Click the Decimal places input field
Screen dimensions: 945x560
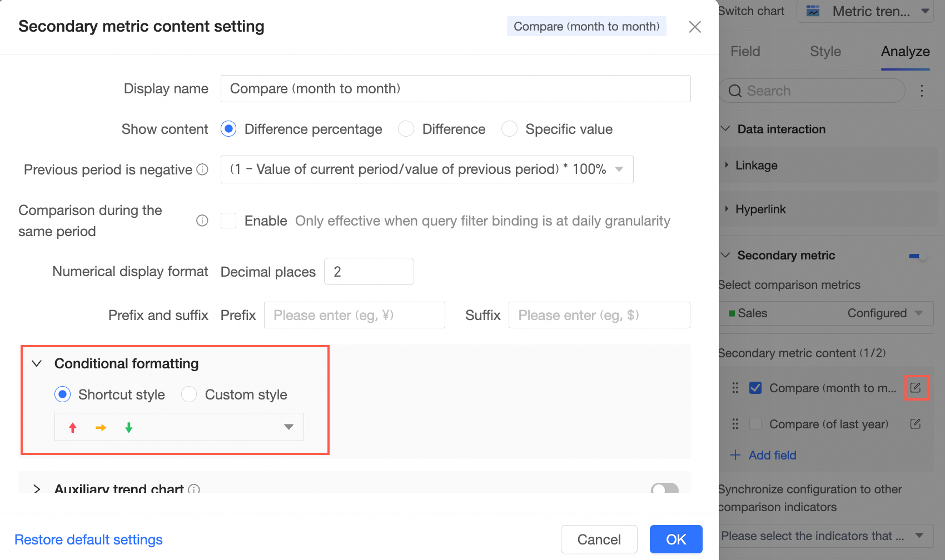point(369,272)
